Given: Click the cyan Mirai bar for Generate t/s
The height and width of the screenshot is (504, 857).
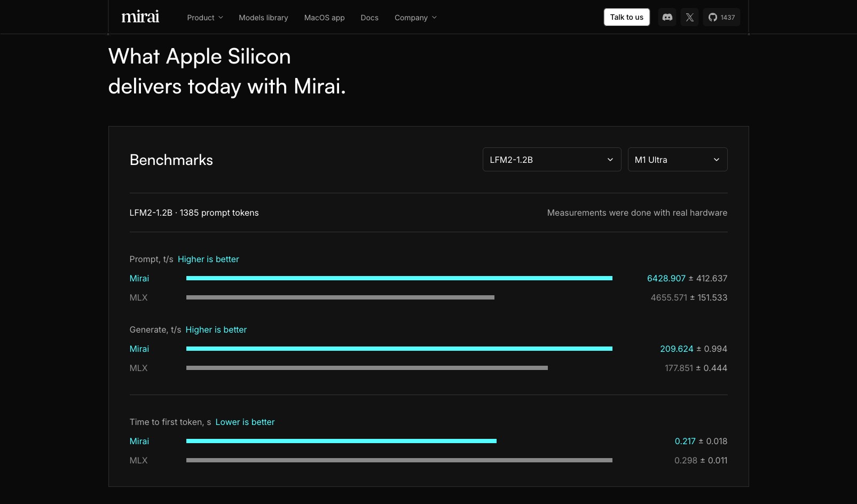Looking at the screenshot, I should [399, 349].
